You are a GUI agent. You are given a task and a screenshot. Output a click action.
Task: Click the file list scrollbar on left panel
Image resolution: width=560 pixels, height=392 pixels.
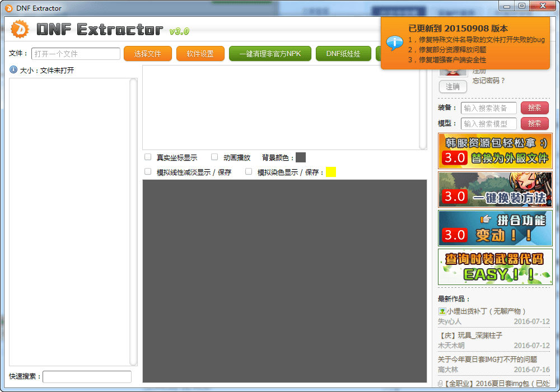(133, 222)
